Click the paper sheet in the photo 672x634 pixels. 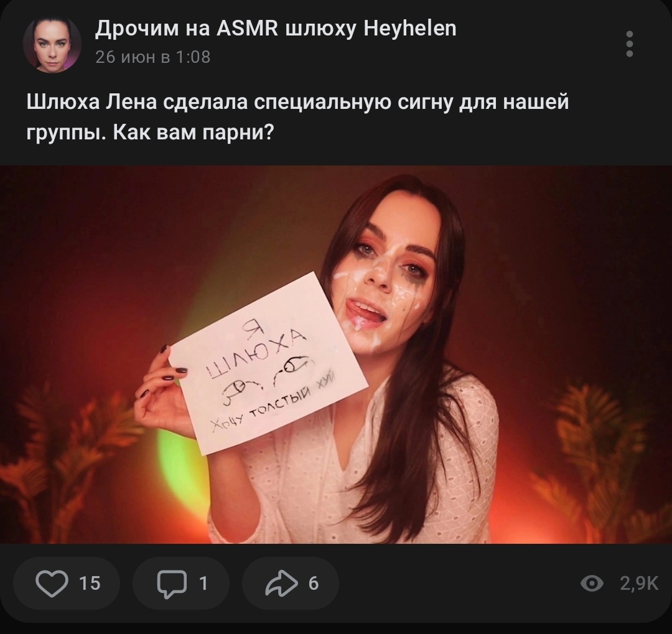point(268,363)
